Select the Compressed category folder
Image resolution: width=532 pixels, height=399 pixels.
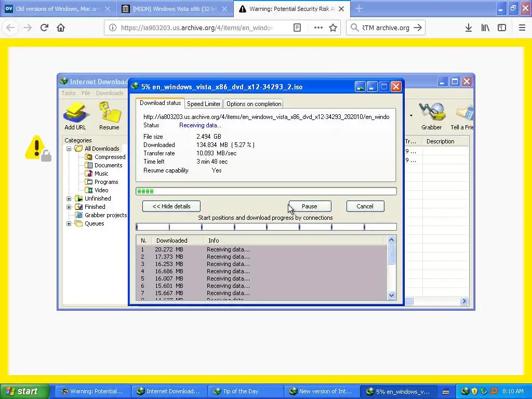click(x=105, y=157)
